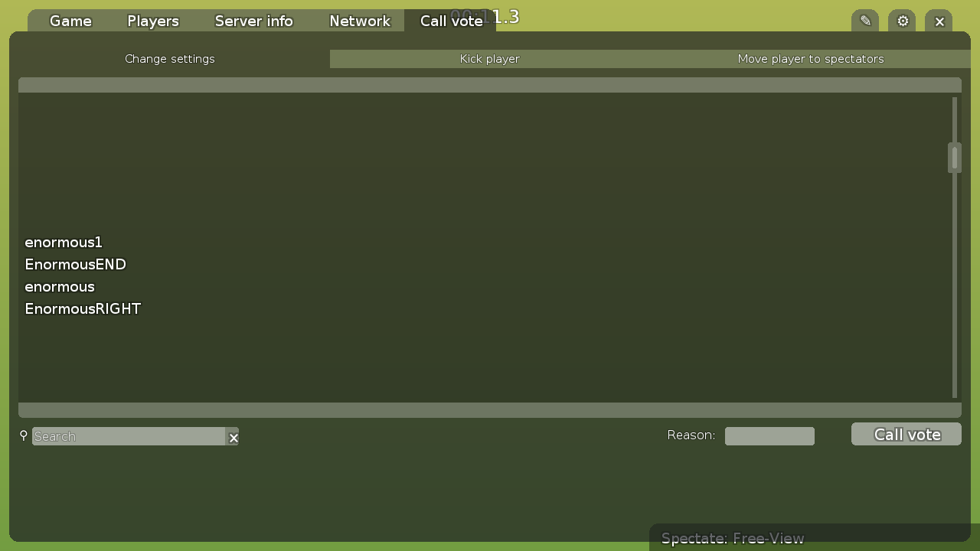Image resolution: width=980 pixels, height=551 pixels.
Task: Click inside the Reason input field
Action: point(769,435)
